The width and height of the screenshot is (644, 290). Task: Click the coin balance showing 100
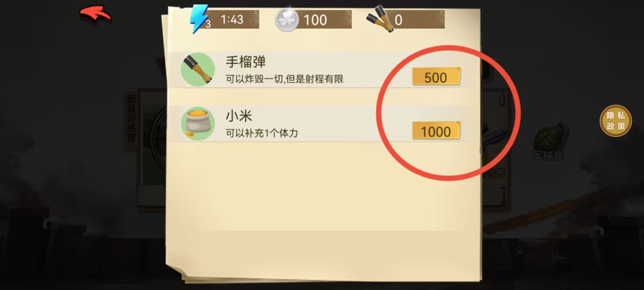coord(315,20)
